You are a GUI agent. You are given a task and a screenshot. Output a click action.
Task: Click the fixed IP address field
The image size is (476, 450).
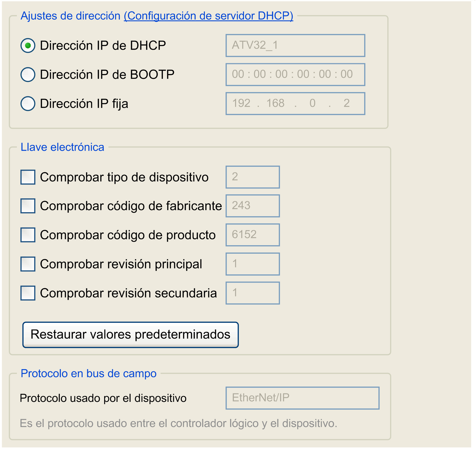[295, 103]
